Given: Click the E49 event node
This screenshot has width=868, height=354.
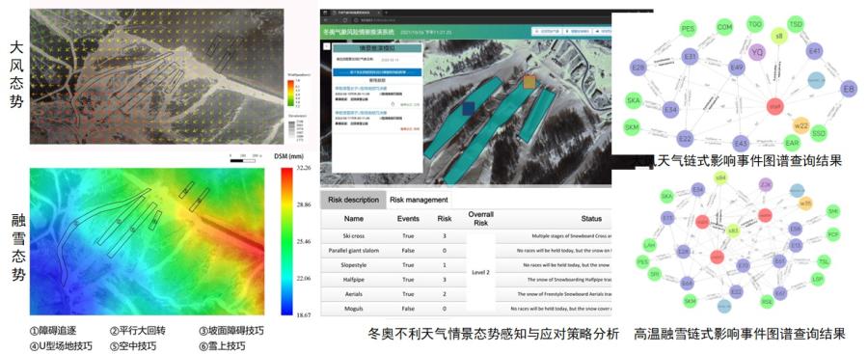Looking at the screenshot, I should click(736, 68).
